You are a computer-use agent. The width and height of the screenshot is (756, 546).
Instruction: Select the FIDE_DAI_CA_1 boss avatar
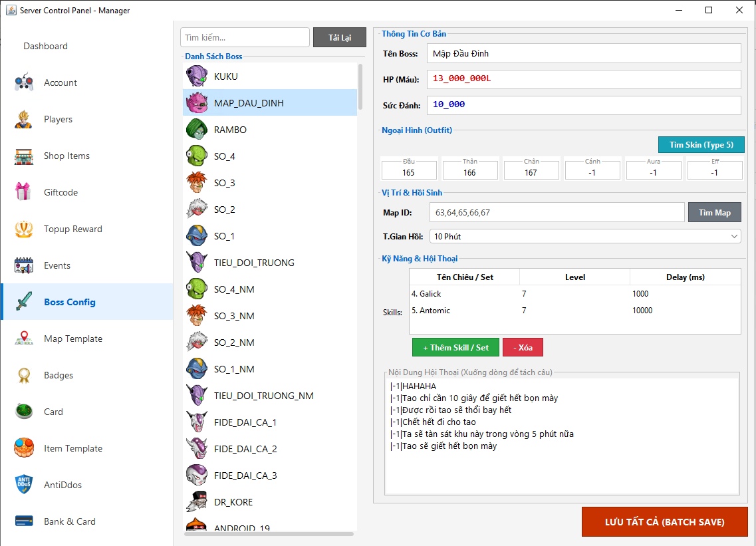pos(197,422)
